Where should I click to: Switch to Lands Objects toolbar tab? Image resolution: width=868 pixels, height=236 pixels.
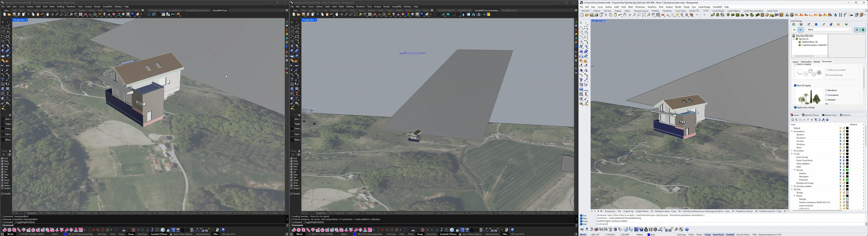[x=734, y=11]
